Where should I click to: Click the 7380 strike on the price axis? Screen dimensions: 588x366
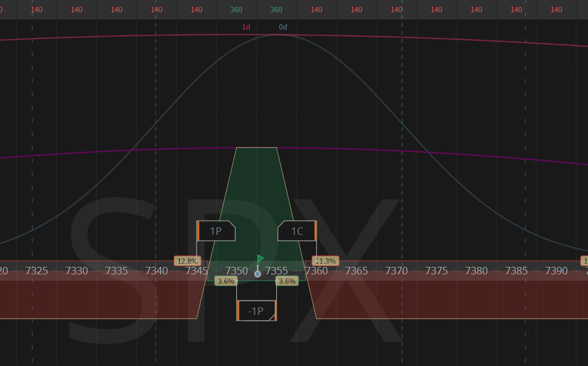476,271
